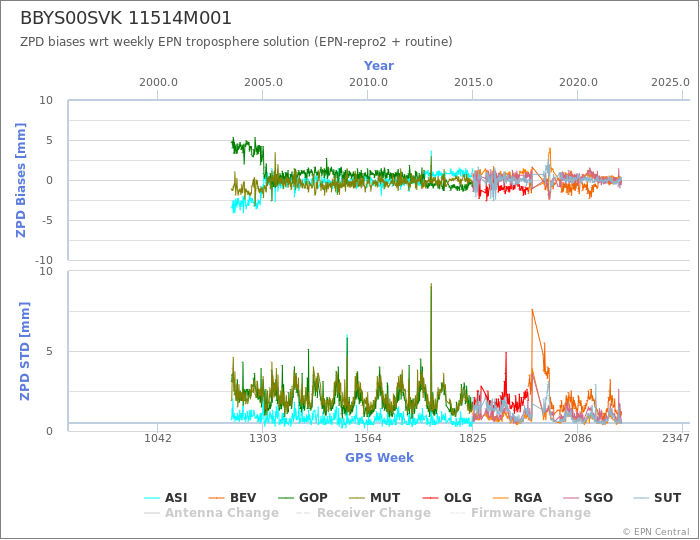Click the pink SGO legend line symbol
Screen dimensions: 700x540
[x=571, y=498]
